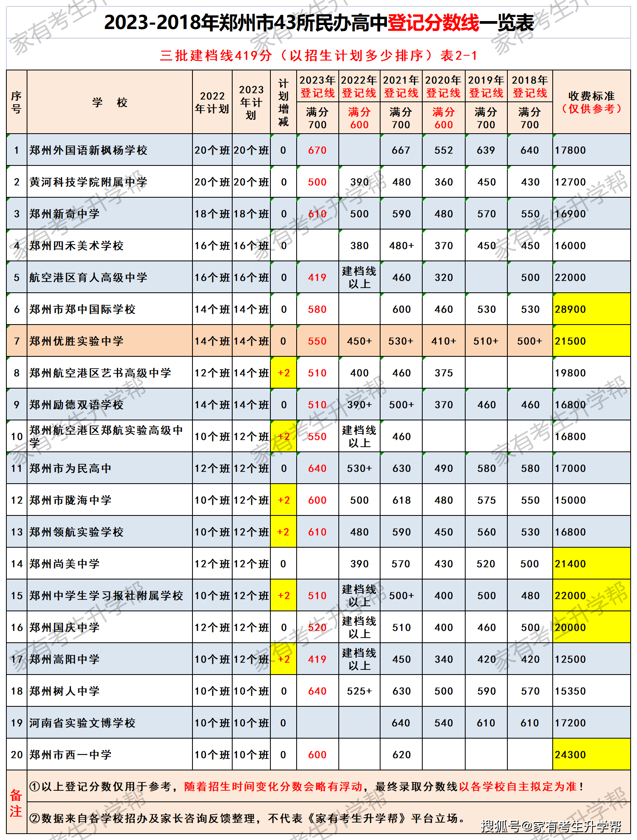This screenshot has height=840, width=637.
Task: Click the school name 航空港区育人高级中学
Action: 88,278
